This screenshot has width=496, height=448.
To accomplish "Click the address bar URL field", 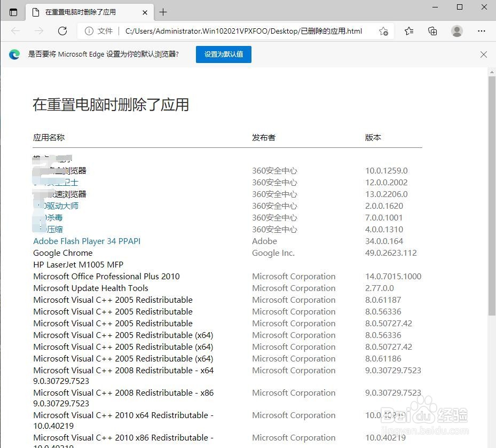I will tap(243, 31).
